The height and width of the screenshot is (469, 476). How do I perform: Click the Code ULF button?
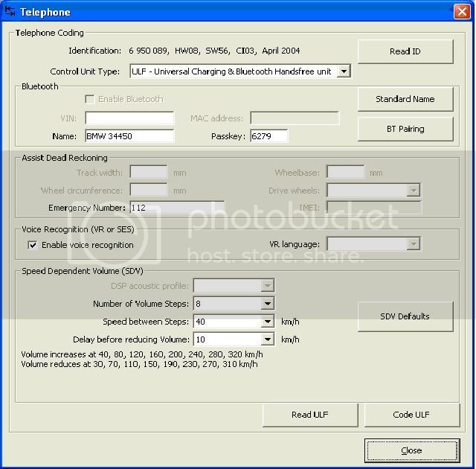pos(411,415)
